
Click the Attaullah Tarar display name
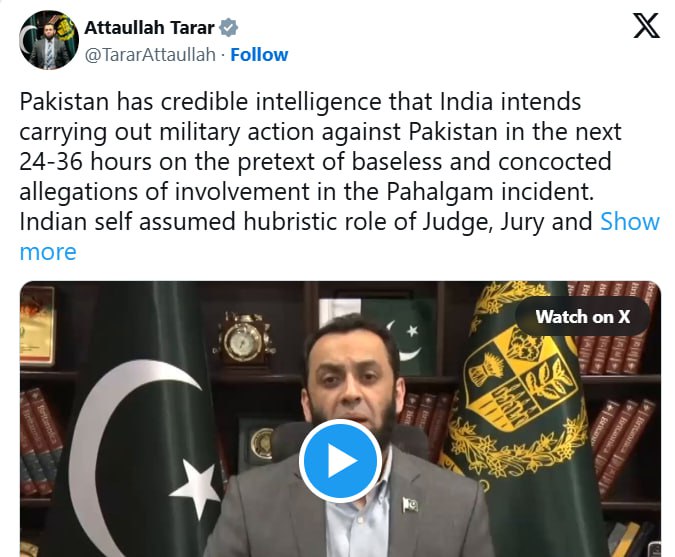tap(149, 28)
